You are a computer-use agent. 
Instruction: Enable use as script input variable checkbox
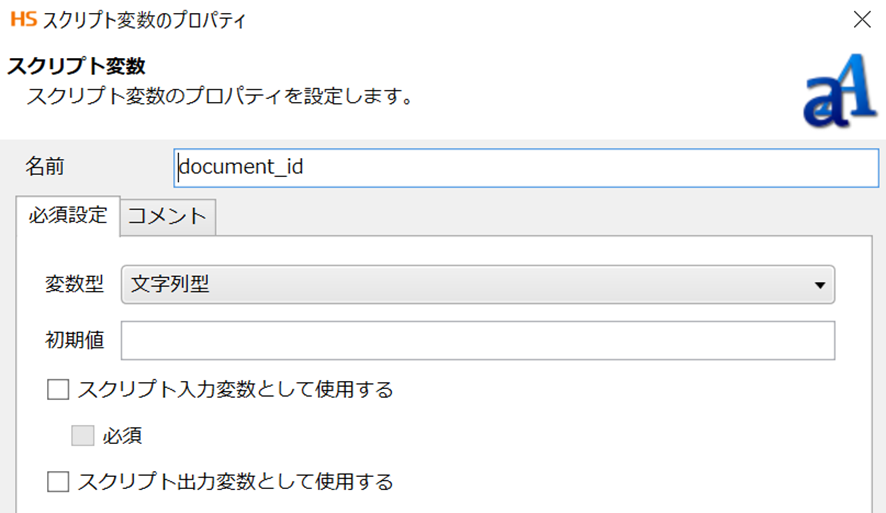click(x=58, y=389)
